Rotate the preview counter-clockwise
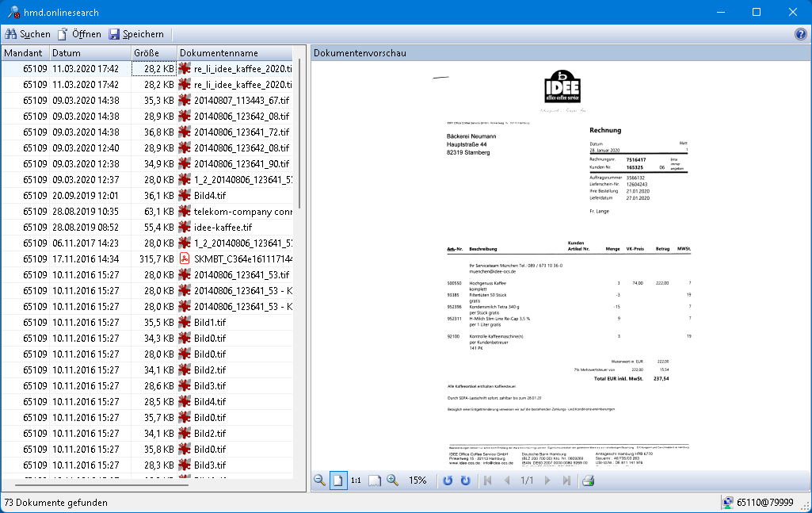812x513 pixels. click(447, 480)
